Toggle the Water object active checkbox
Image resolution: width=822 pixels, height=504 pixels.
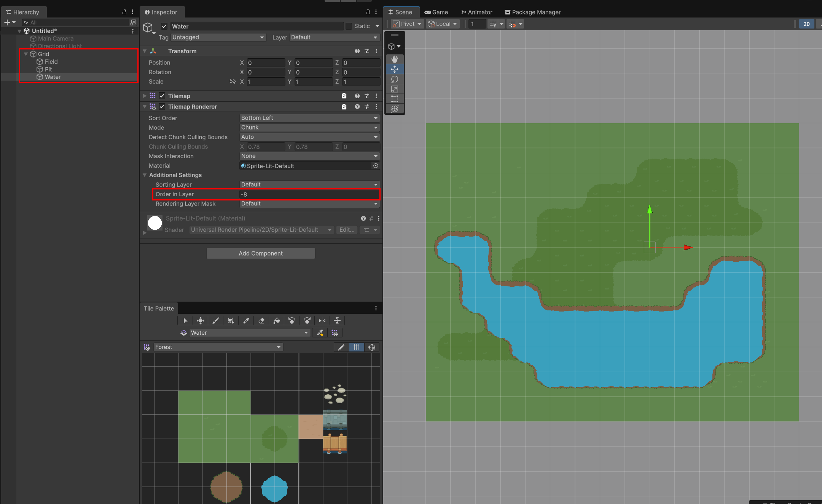164,26
